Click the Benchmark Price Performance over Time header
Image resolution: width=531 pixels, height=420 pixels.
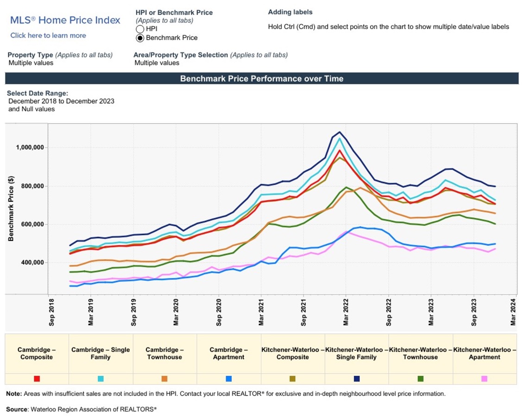tap(262, 79)
